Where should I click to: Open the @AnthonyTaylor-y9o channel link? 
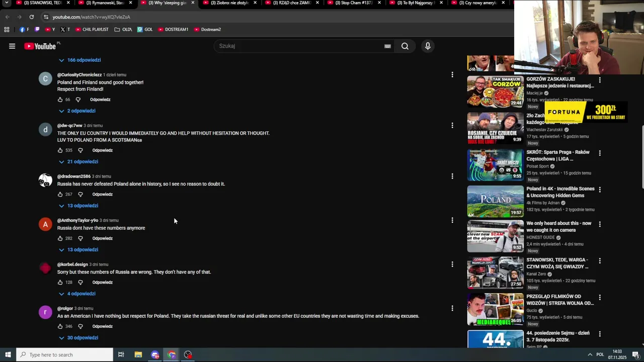point(77,220)
